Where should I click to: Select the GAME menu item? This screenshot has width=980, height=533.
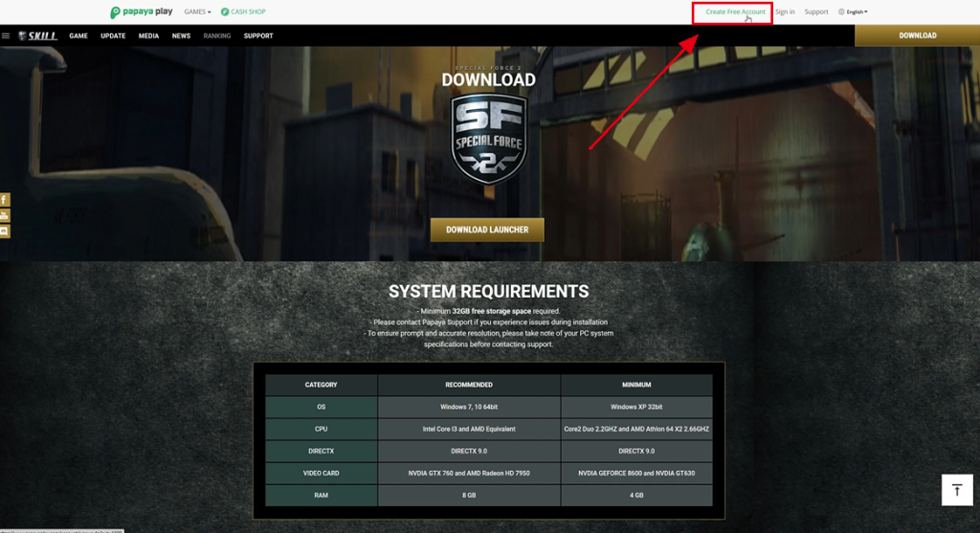click(78, 36)
